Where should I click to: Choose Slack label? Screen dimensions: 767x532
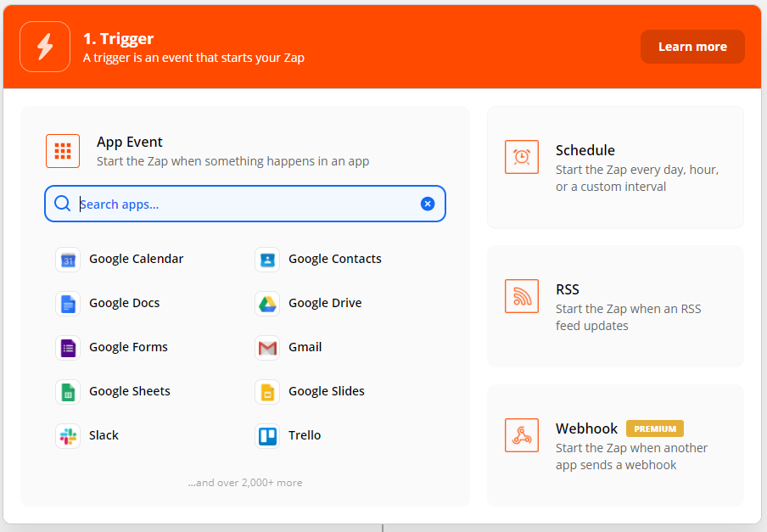pyautogui.click(x=104, y=434)
